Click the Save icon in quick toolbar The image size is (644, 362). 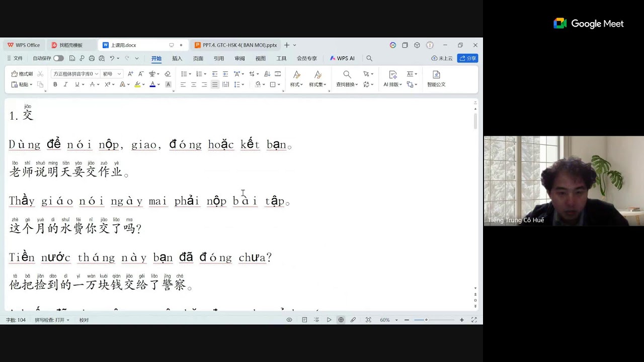click(x=72, y=58)
